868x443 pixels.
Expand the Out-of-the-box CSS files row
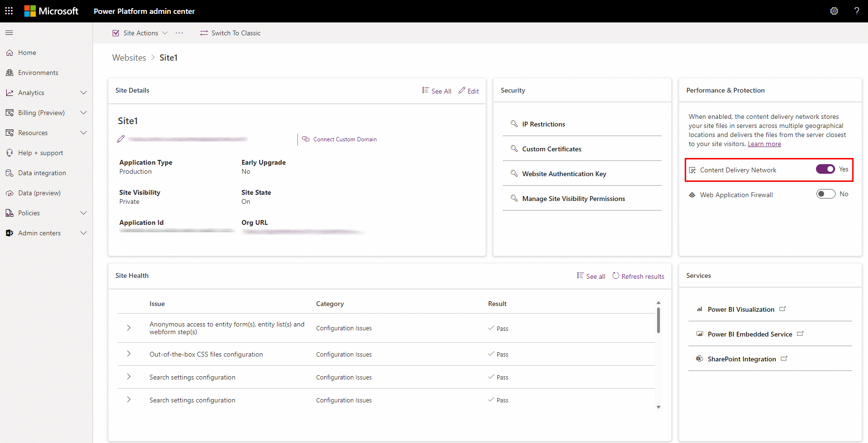coord(129,354)
